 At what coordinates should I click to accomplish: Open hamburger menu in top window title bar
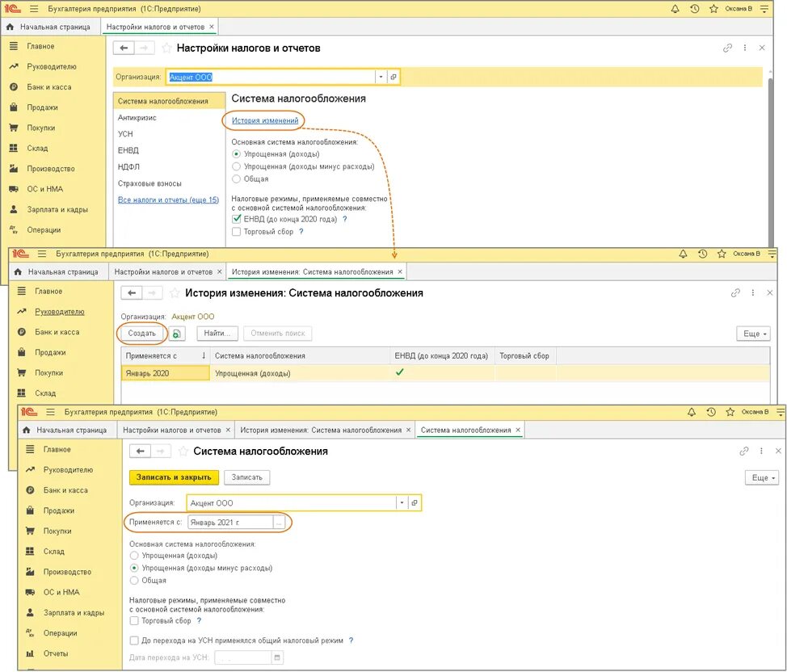coord(34,9)
